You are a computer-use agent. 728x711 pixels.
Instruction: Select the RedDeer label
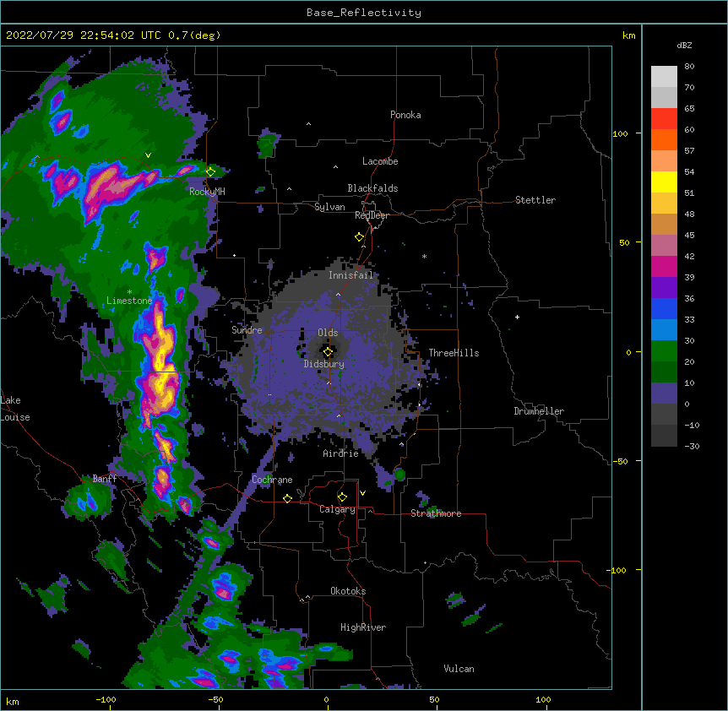[372, 215]
